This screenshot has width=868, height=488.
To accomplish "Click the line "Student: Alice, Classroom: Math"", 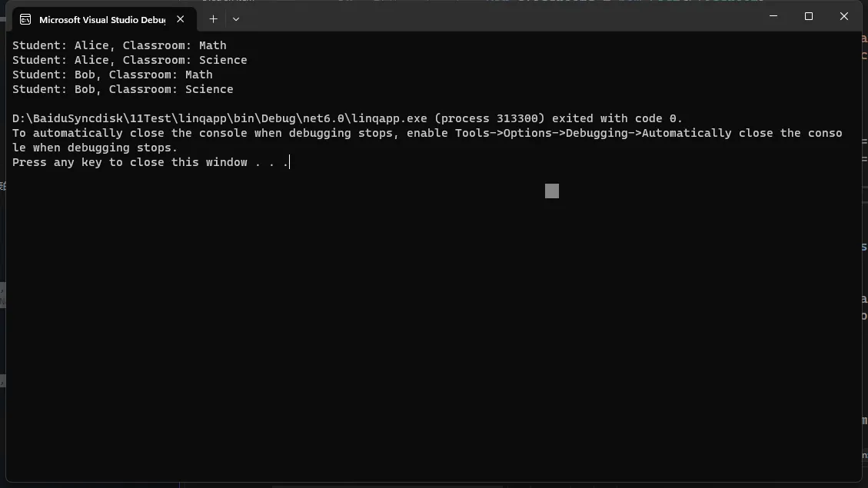I will coord(119,45).
